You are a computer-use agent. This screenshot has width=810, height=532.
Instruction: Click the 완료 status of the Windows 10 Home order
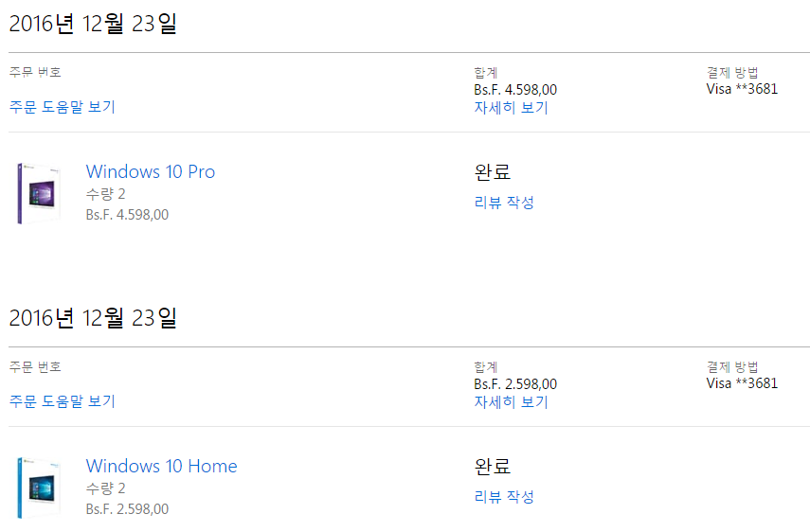[493, 467]
